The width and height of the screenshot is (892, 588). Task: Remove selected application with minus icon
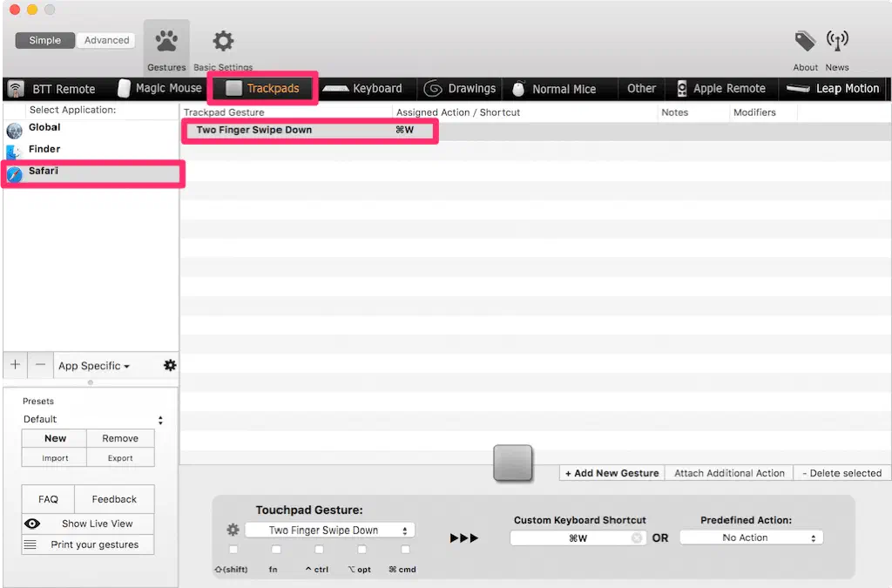point(40,365)
